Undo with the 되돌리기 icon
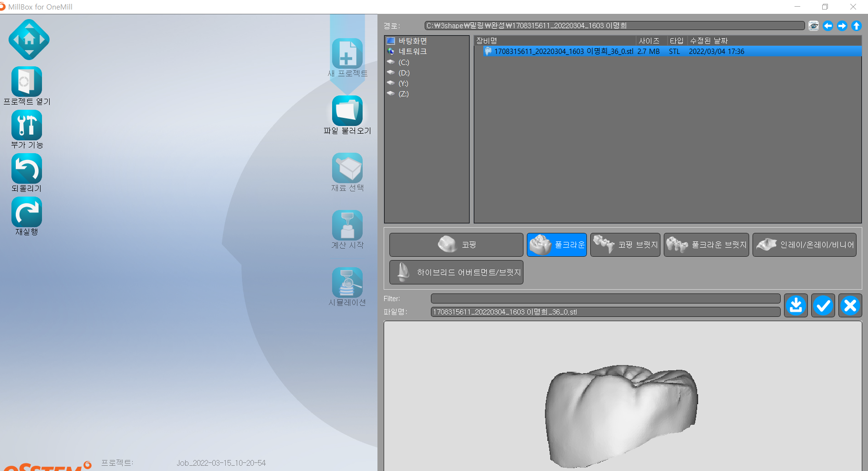868x471 pixels. [27, 168]
